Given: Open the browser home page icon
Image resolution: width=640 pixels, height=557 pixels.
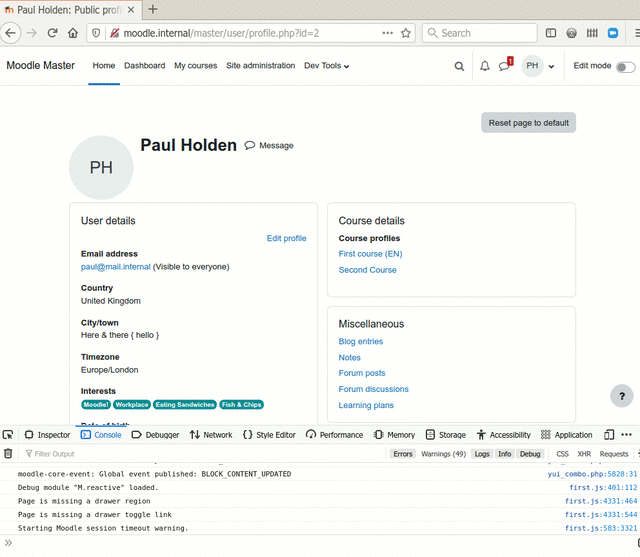Looking at the screenshot, I should 73,33.
